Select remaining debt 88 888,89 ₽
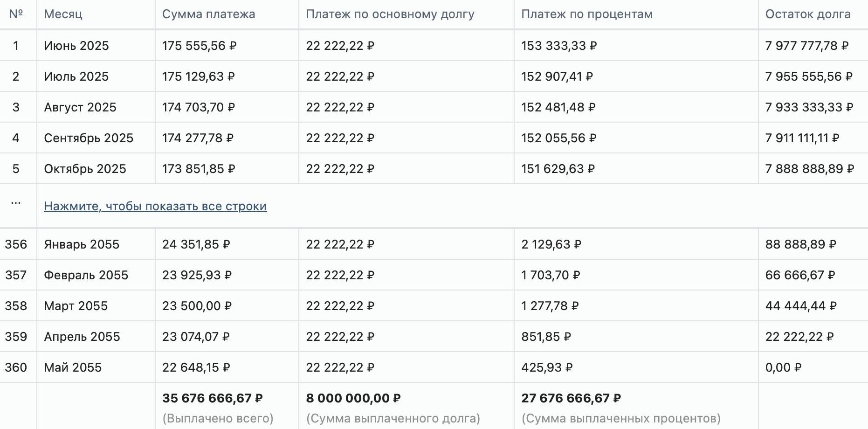Image resolution: width=868 pixels, height=429 pixels. click(801, 244)
